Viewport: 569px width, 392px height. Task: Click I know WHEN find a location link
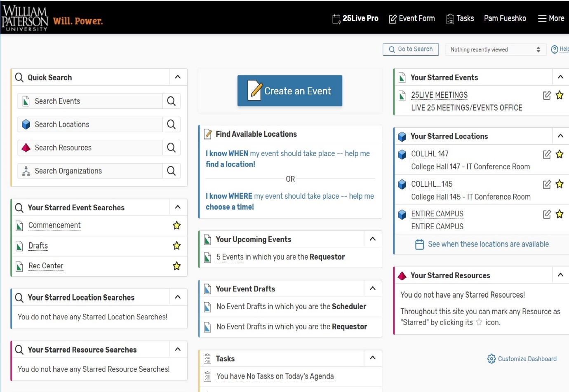288,159
